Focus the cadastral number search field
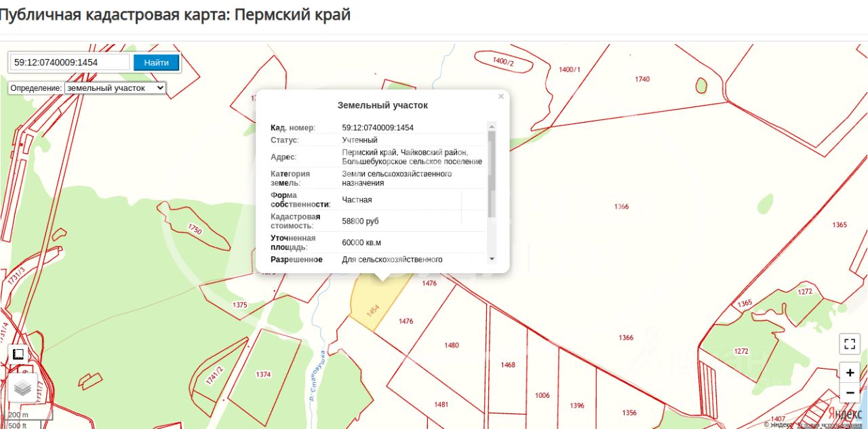The image size is (868, 429). coord(70,62)
